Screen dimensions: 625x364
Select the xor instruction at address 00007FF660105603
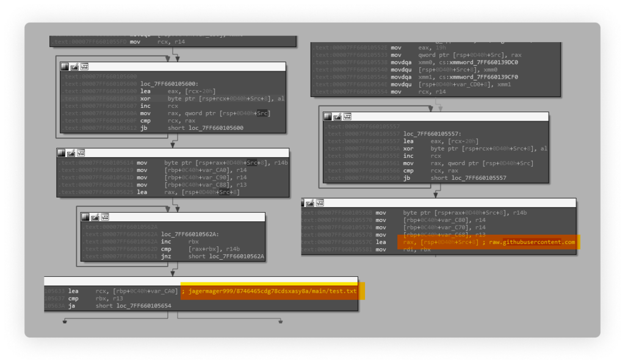pyautogui.click(x=173, y=99)
